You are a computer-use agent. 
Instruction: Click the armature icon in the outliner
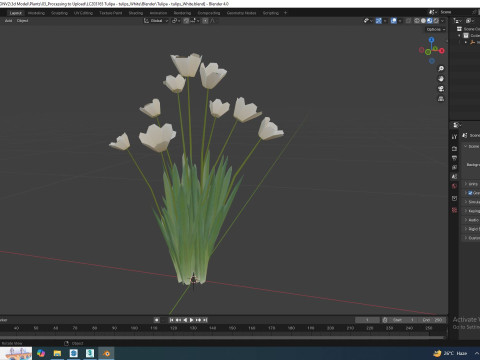pos(472,42)
